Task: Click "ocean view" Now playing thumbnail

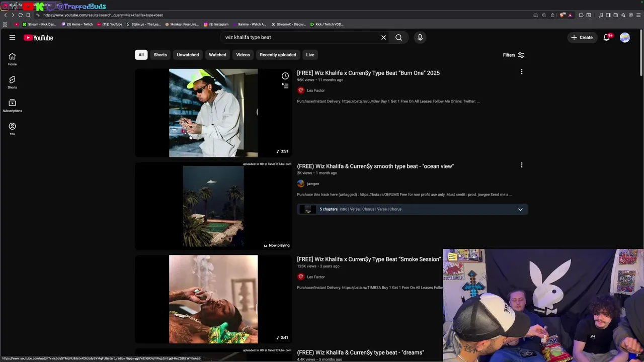Action: click(x=213, y=206)
